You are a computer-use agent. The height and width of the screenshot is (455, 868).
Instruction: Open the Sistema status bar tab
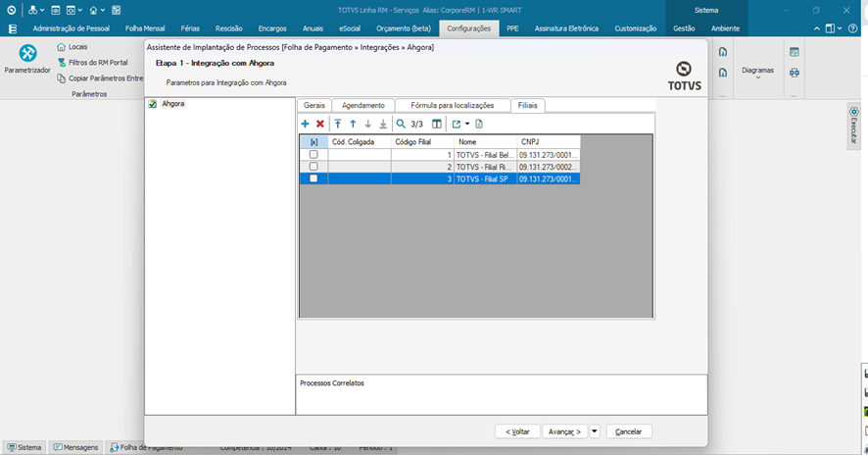pyautogui.click(x=24, y=447)
